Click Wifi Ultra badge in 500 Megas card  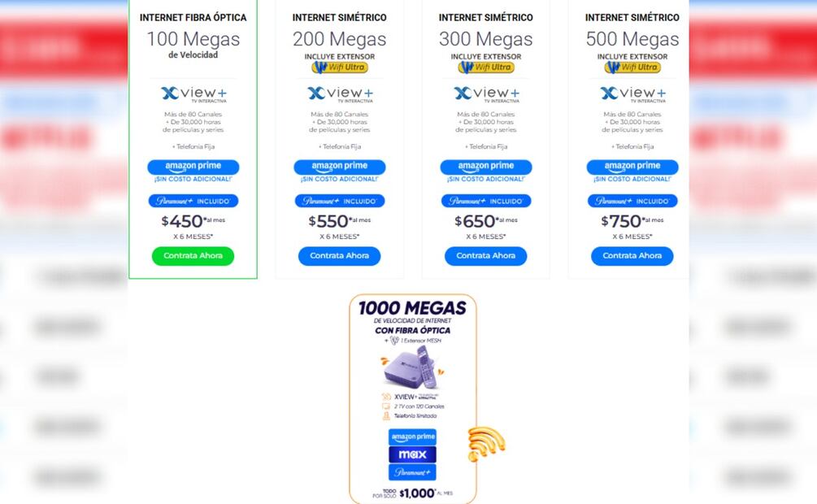click(632, 67)
